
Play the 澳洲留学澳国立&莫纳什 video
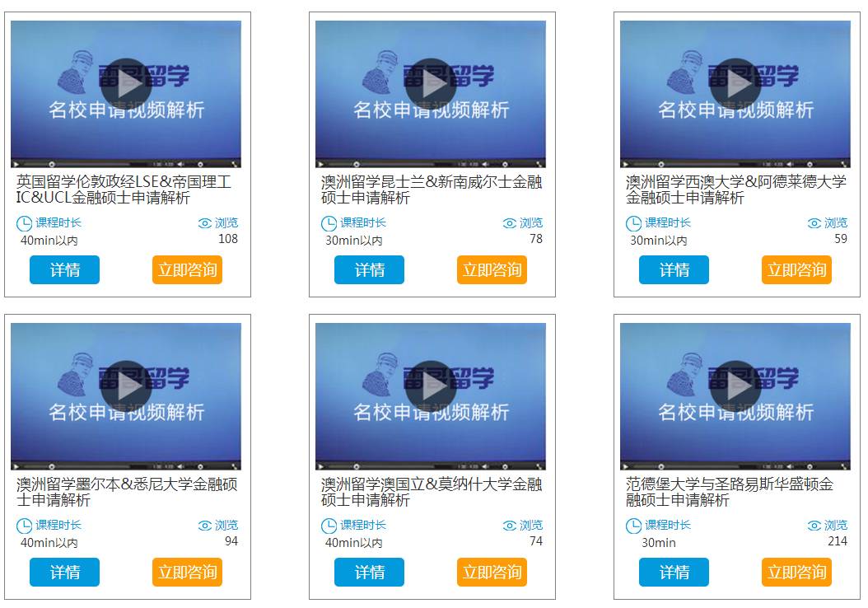coord(430,386)
